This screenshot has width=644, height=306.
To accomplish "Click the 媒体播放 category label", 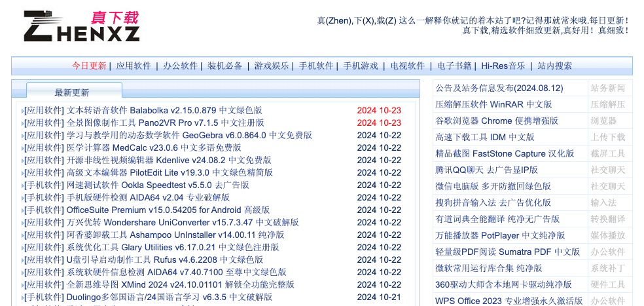I will pyautogui.click(x=608, y=235).
